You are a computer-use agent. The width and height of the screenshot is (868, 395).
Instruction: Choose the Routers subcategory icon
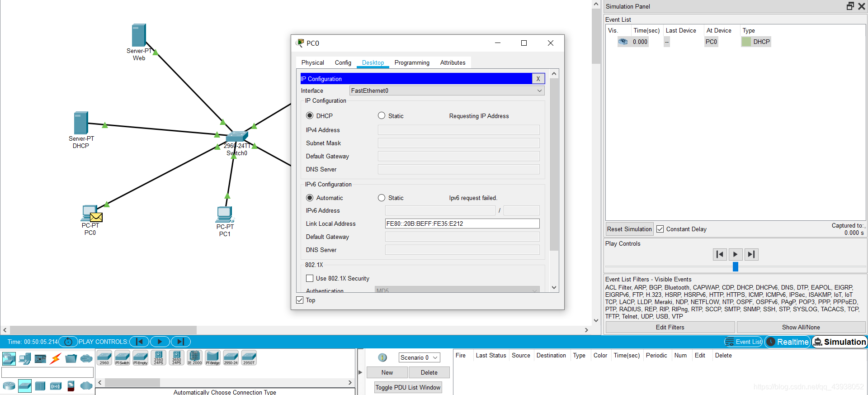[9, 386]
